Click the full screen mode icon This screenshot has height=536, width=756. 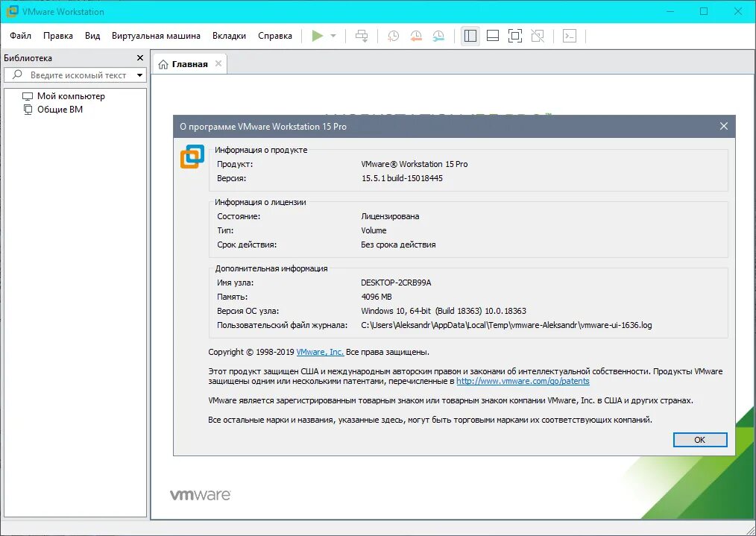[515, 36]
